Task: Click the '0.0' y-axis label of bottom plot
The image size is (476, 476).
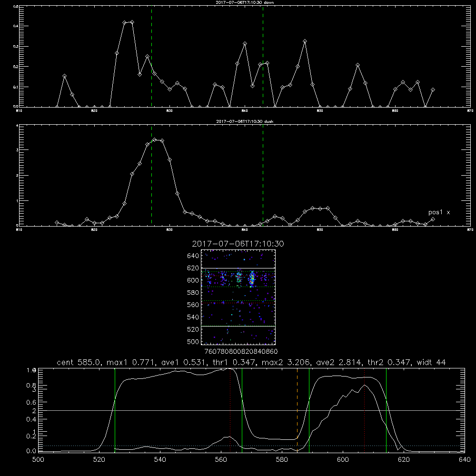Action: [x=31, y=451]
